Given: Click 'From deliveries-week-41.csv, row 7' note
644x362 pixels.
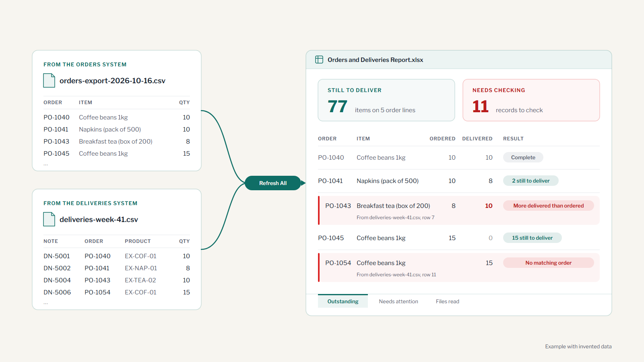Looking at the screenshot, I should point(396,218).
